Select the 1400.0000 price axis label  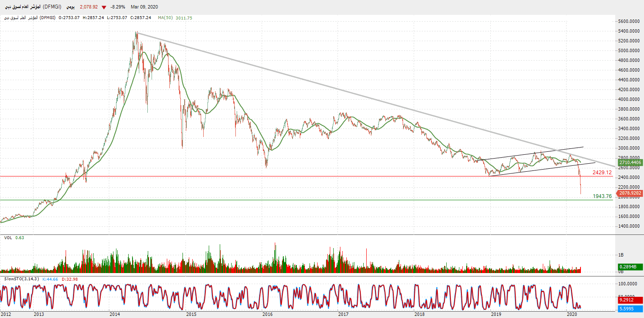point(628,226)
